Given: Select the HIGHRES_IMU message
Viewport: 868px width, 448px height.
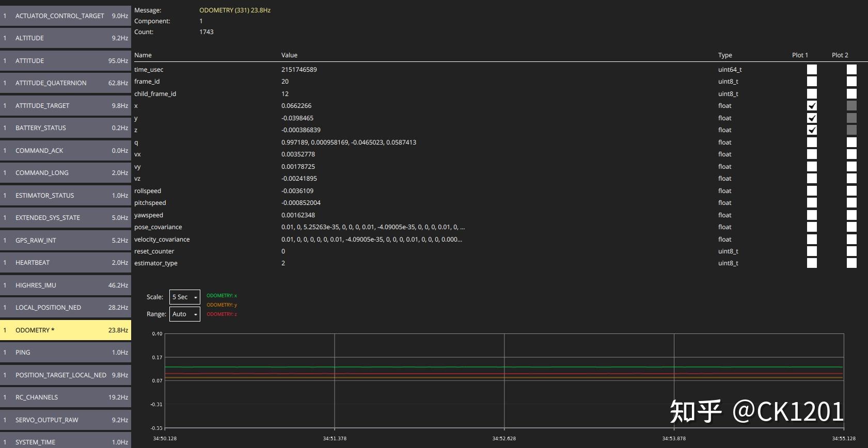Looking at the screenshot, I should [66, 285].
